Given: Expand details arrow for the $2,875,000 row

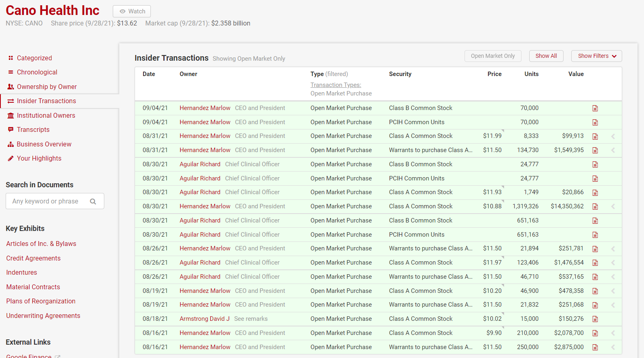Looking at the screenshot, I should pyautogui.click(x=613, y=347).
